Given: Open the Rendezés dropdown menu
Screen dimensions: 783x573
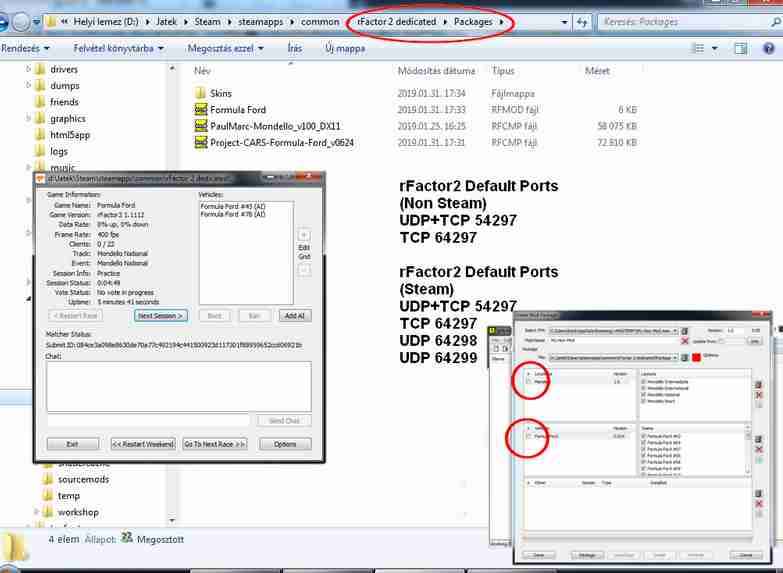Looking at the screenshot, I should point(24,47).
